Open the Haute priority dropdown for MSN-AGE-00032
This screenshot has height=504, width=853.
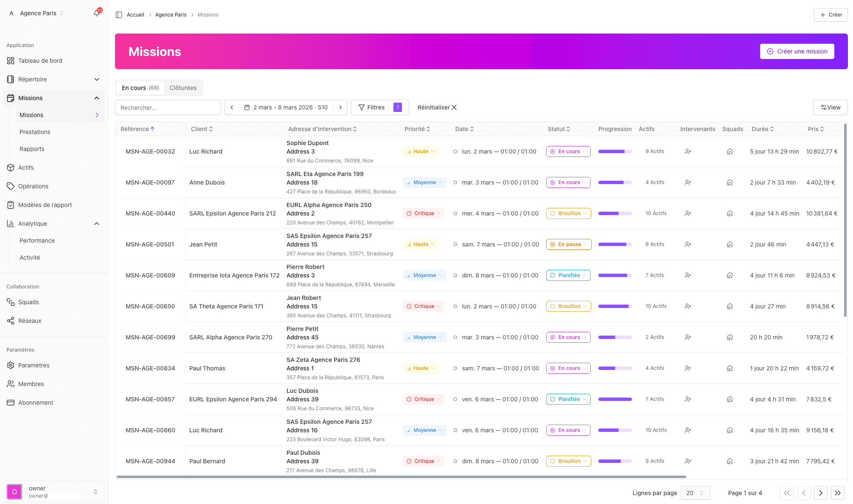pos(421,151)
